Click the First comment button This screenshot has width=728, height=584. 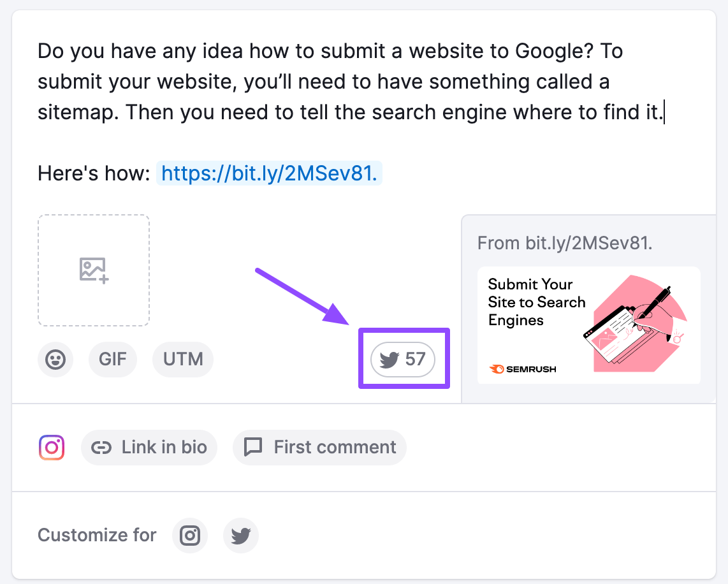coord(320,448)
